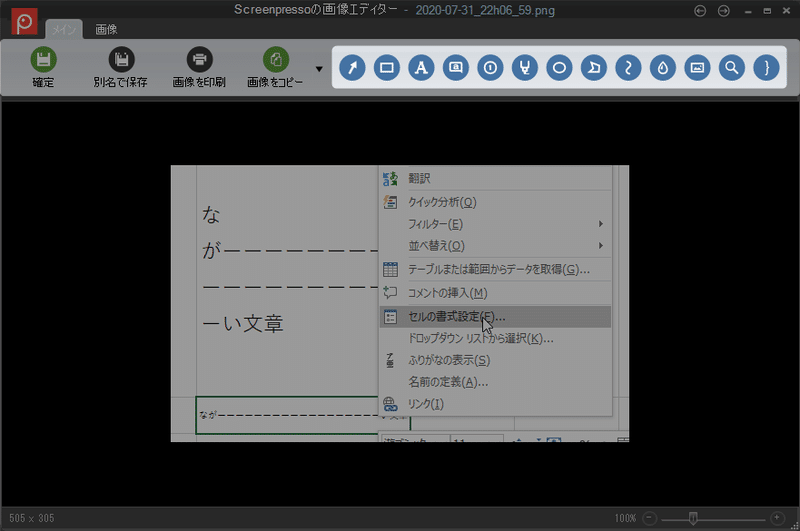Select the magnifier tool
Viewport: 800px width, 531px height.
[732, 67]
